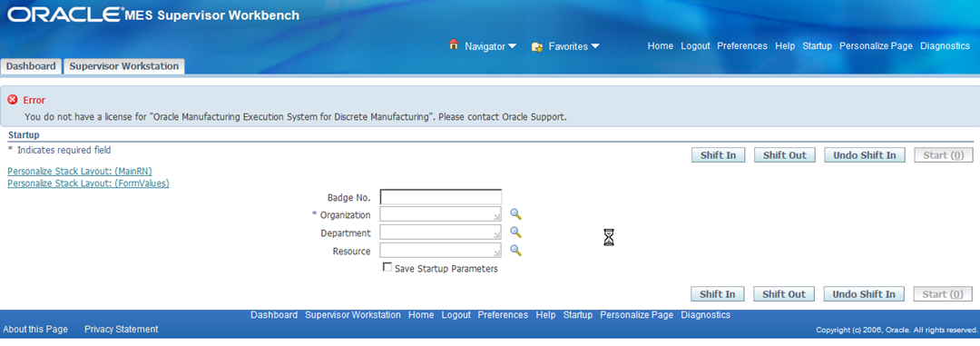
Task: Open Preferences in the footer links
Action: click(x=503, y=315)
